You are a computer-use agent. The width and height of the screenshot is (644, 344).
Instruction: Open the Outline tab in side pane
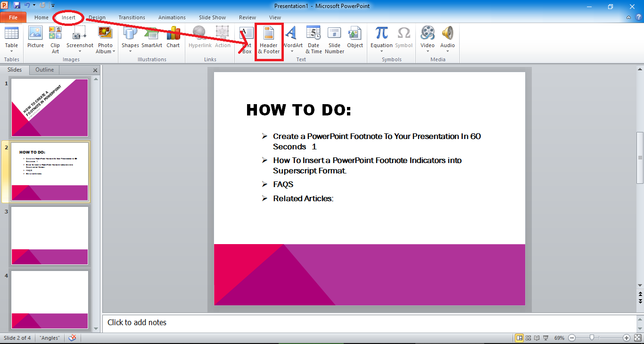click(45, 70)
